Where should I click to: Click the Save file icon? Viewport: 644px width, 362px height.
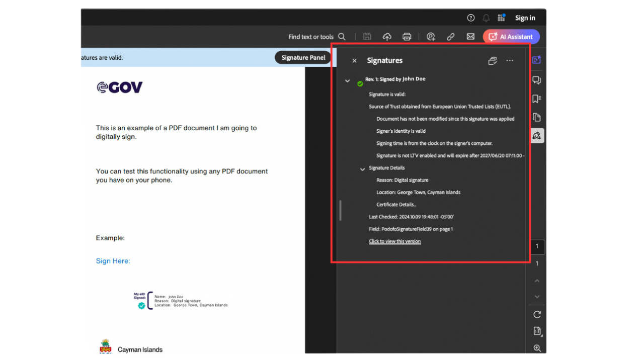click(x=367, y=37)
